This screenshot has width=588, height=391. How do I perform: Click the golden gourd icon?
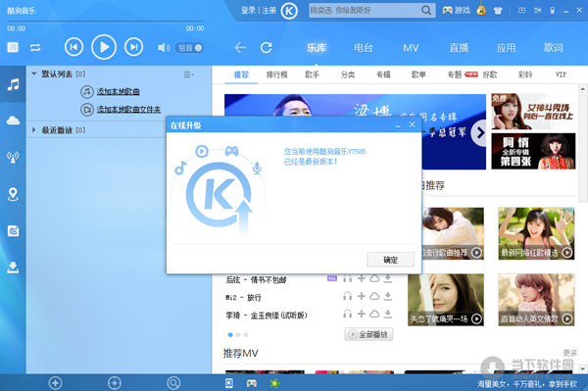(481, 10)
